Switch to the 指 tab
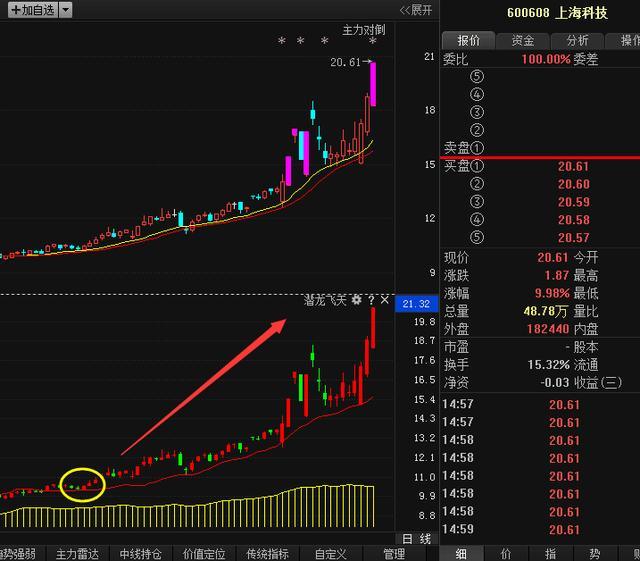The width and height of the screenshot is (640, 561). point(550,554)
